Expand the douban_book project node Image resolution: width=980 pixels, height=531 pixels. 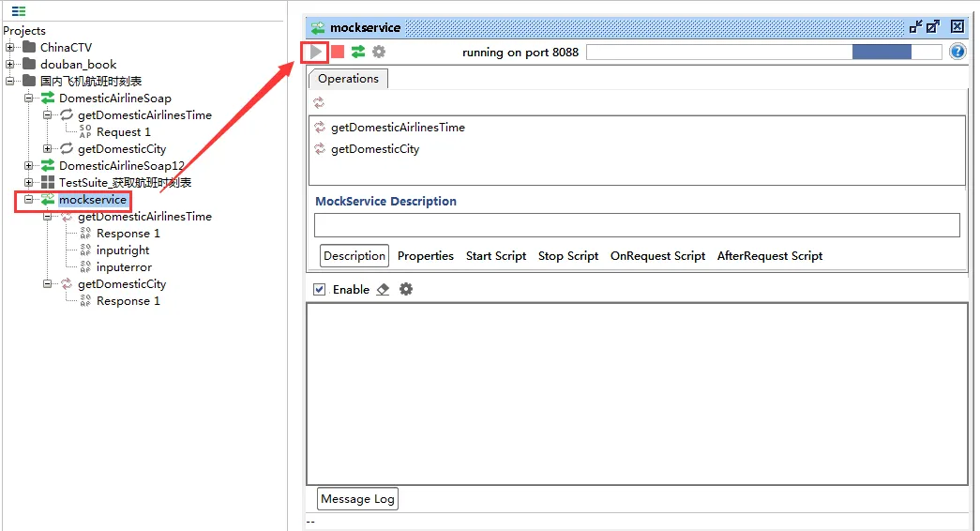(x=10, y=65)
